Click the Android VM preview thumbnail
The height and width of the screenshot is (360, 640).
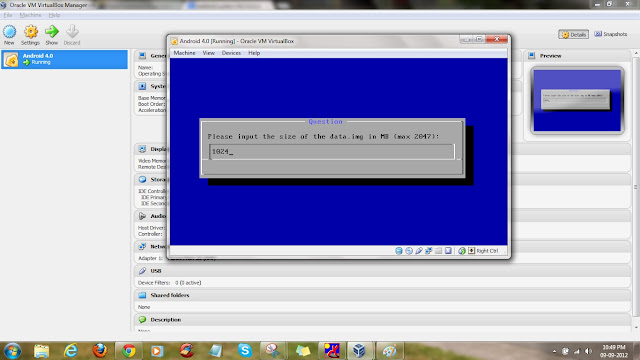[x=577, y=100]
